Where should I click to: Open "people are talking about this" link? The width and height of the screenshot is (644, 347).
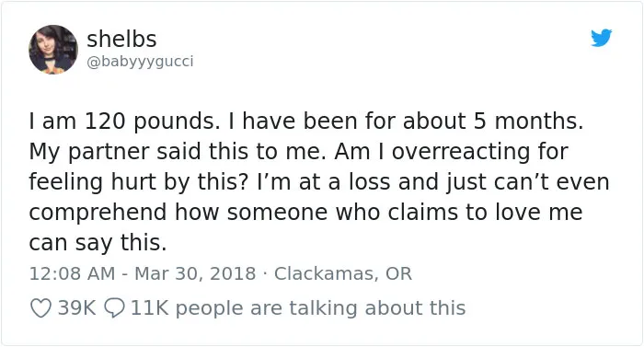click(x=320, y=308)
